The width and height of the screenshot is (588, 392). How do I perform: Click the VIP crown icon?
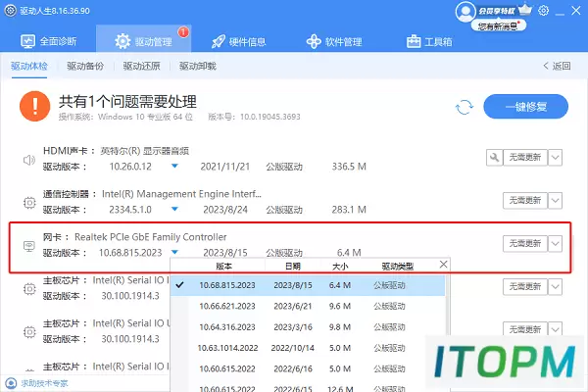click(525, 9)
